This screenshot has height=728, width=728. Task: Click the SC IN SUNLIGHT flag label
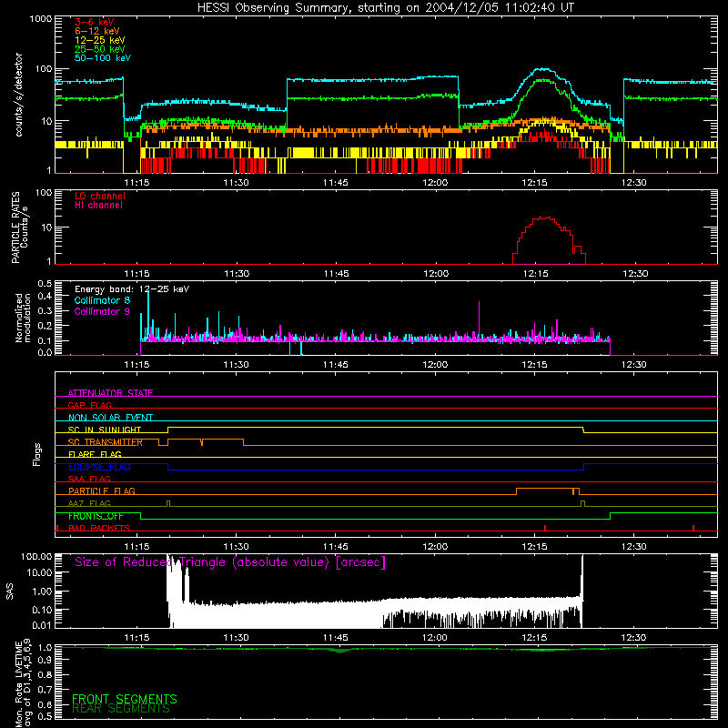(x=105, y=430)
